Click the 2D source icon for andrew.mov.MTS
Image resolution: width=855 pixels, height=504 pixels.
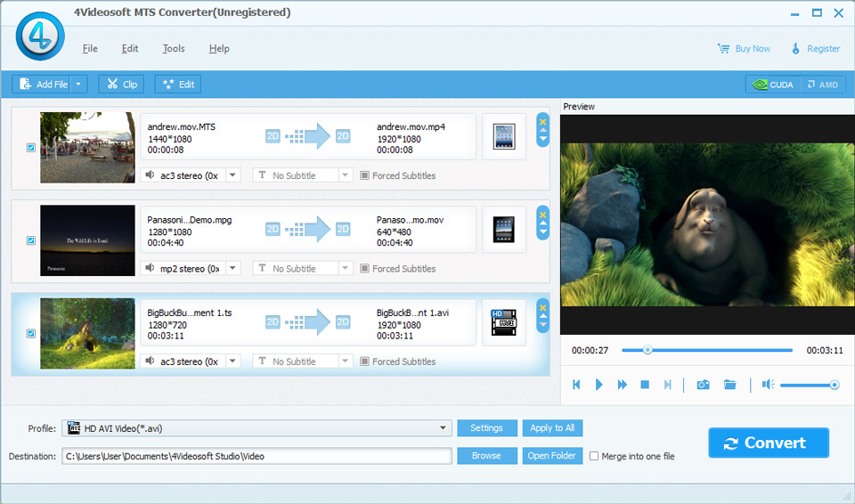coord(273,136)
